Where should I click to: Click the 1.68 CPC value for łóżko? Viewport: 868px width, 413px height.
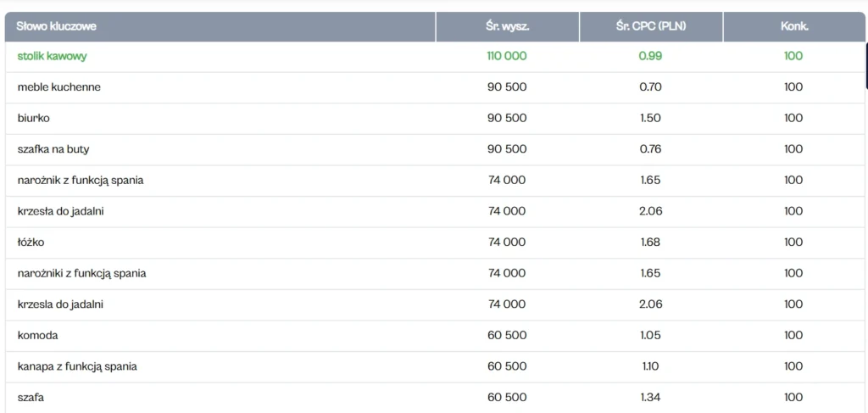[x=650, y=242]
